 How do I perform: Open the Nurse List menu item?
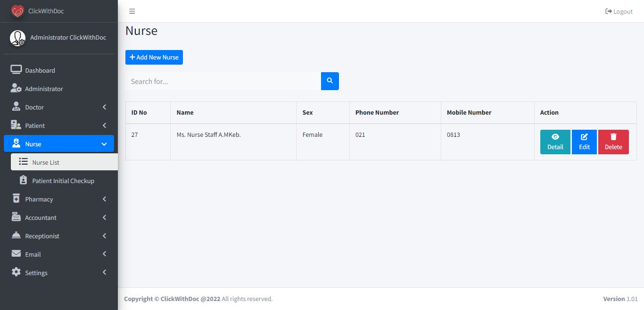(46, 162)
